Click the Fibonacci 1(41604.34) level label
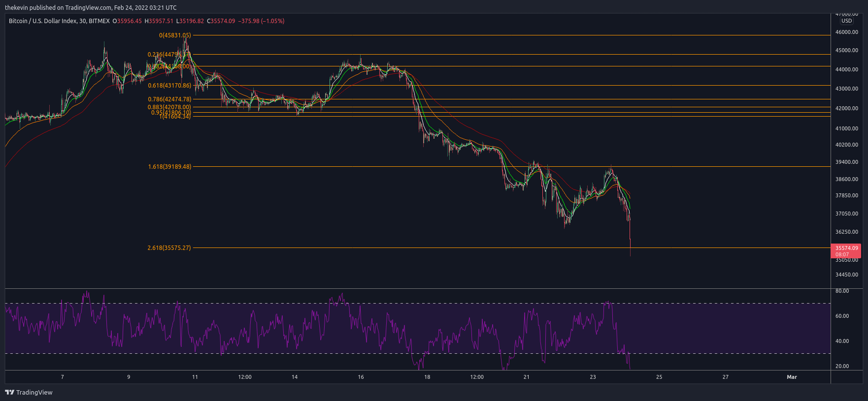 [175, 117]
